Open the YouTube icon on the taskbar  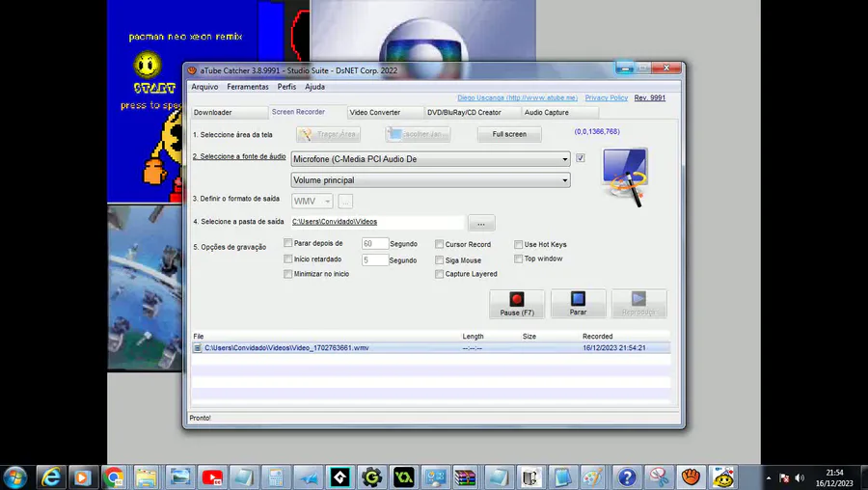point(212,477)
